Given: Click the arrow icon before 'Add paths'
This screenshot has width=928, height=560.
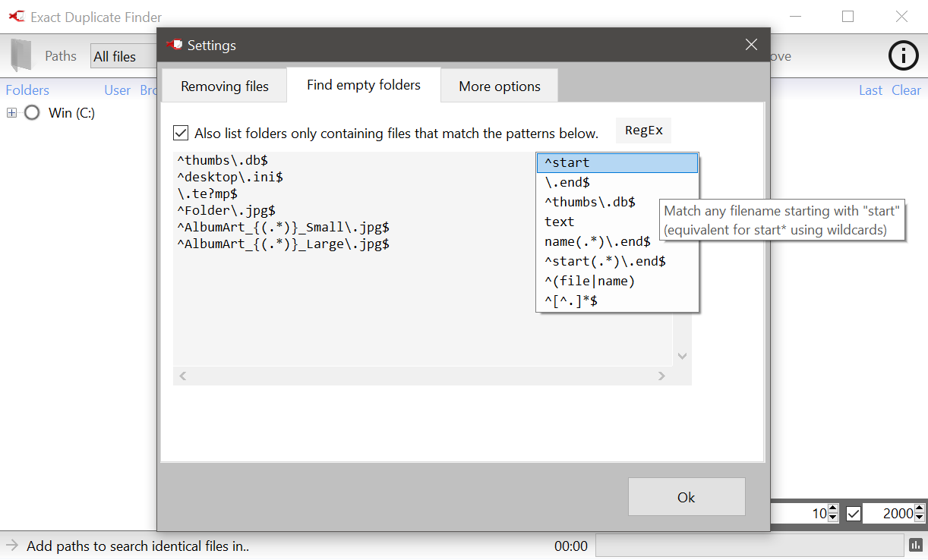Looking at the screenshot, I should (12, 545).
